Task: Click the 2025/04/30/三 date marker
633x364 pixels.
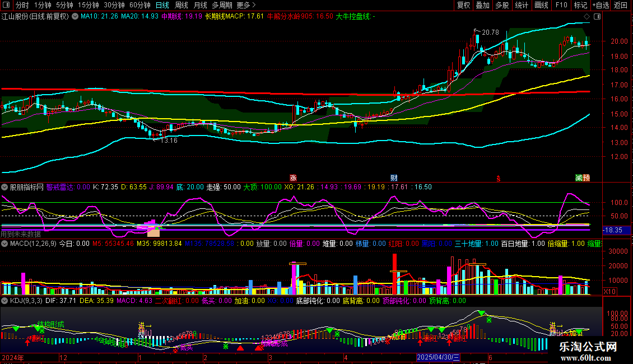Action: (x=438, y=357)
